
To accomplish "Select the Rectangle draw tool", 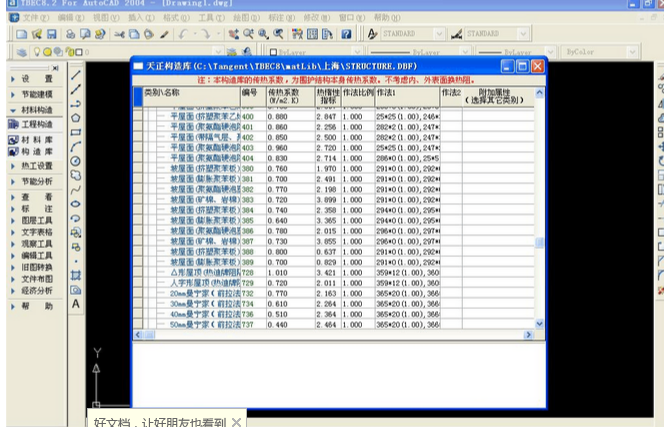I will click(x=76, y=132).
